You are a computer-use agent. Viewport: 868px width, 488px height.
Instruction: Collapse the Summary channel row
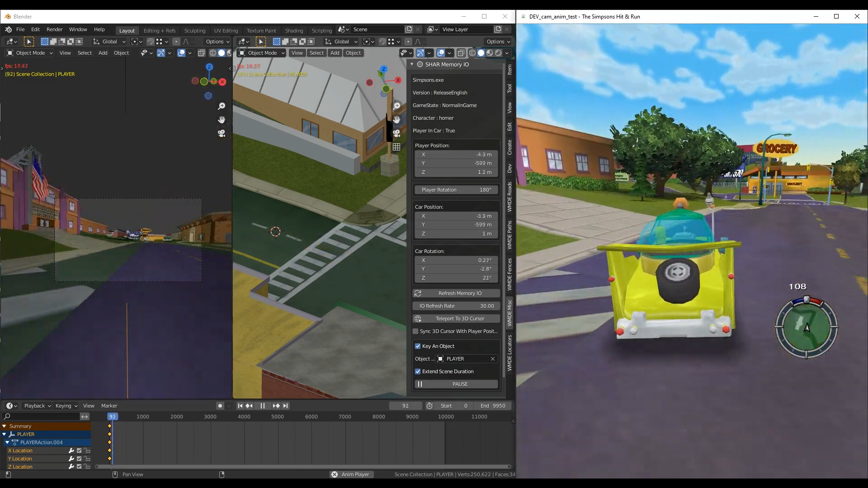4,426
